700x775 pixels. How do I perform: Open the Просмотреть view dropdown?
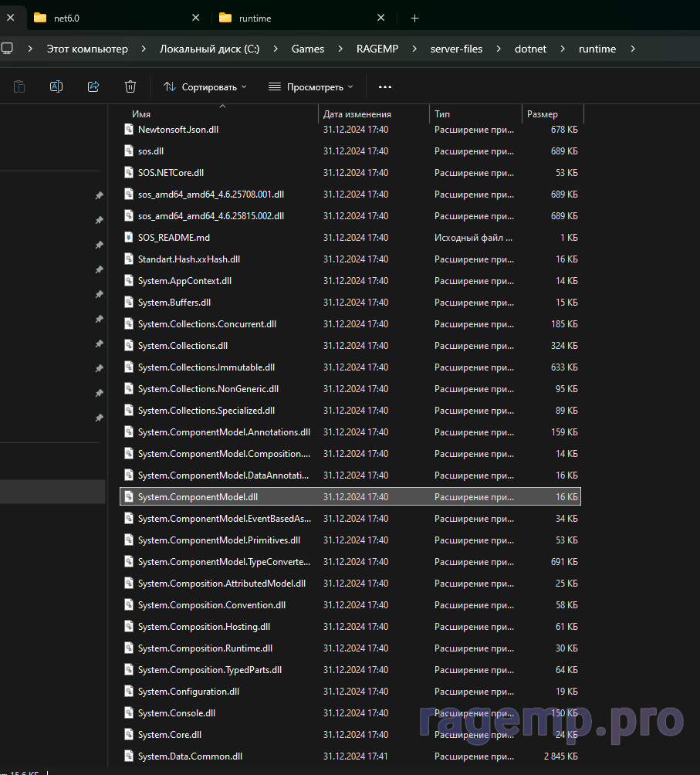(310, 87)
